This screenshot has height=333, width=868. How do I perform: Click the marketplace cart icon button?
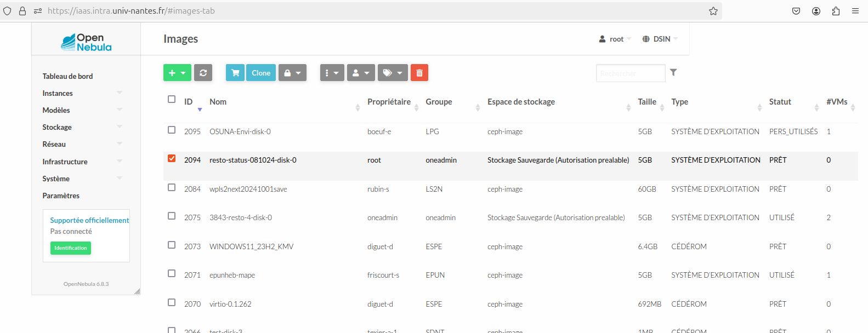(x=235, y=73)
